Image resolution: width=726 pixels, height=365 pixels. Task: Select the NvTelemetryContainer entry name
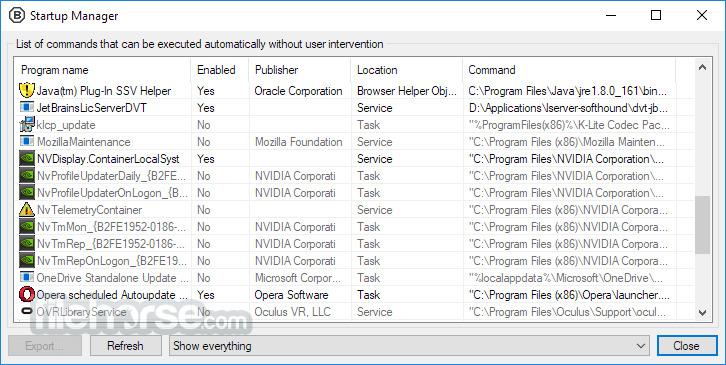pos(89,210)
